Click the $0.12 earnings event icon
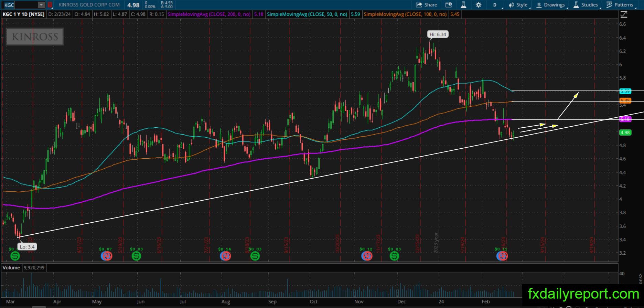Image resolution: width=644 pixels, height=308 pixels. (367, 256)
